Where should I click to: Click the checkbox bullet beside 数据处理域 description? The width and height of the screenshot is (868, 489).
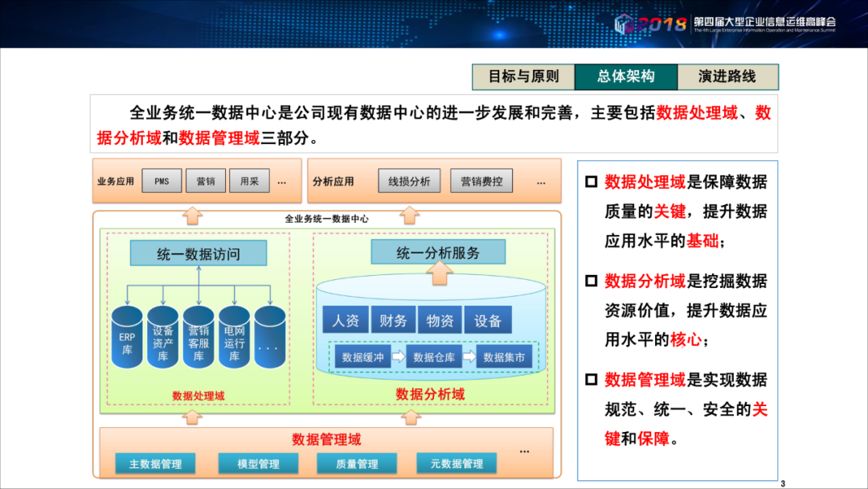(592, 182)
